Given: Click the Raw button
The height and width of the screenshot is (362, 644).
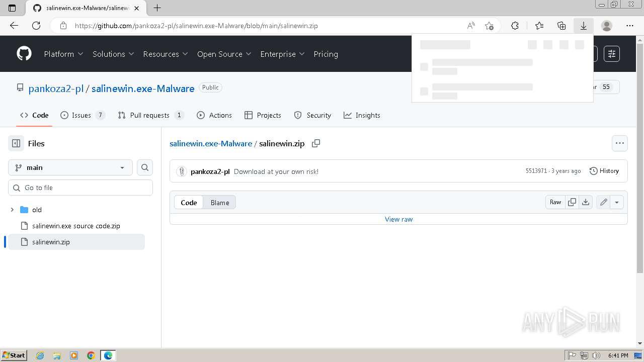Looking at the screenshot, I should 555,202.
